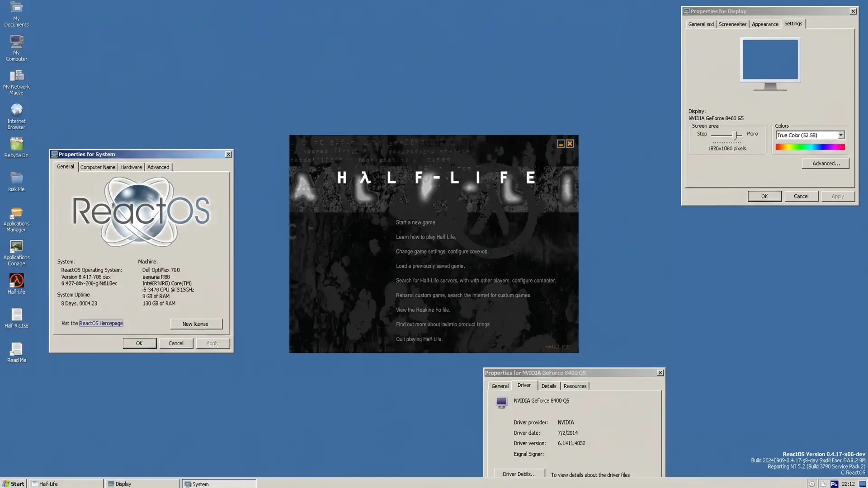Open the folder icon below recycle bin
Image resolution: width=868 pixels, height=488 pixels.
[16, 182]
